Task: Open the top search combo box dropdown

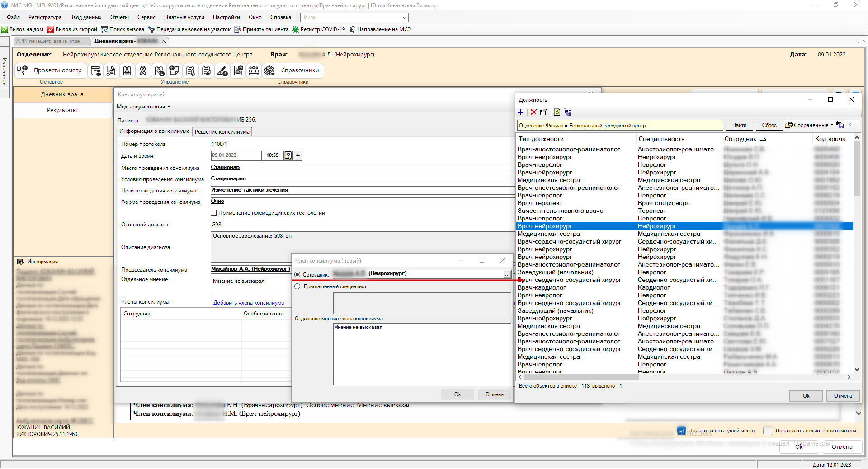Action: [x=404, y=17]
